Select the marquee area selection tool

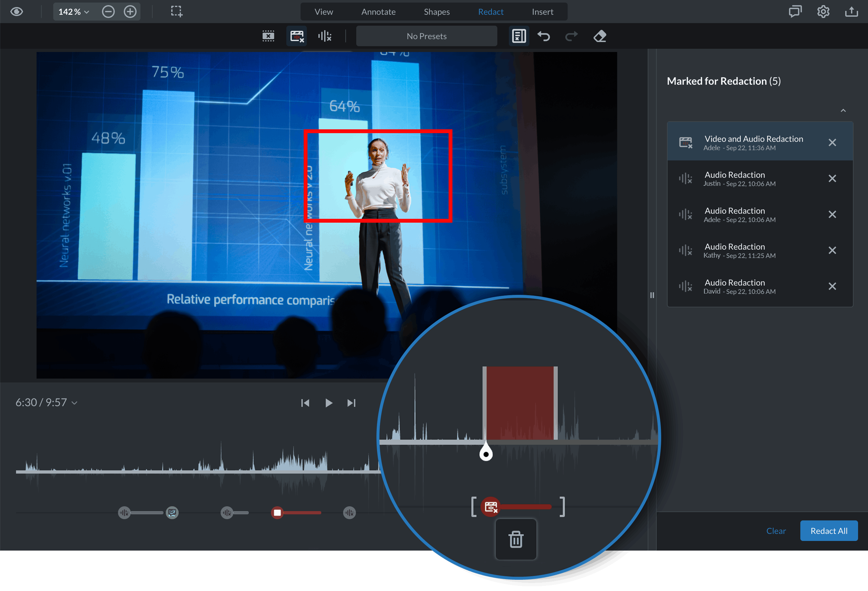pyautogui.click(x=177, y=12)
